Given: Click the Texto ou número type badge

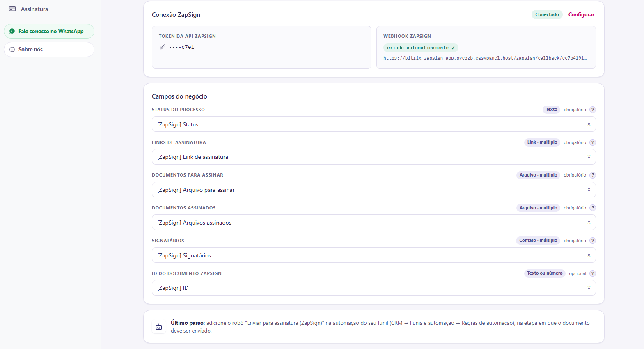Looking at the screenshot, I should (545, 273).
